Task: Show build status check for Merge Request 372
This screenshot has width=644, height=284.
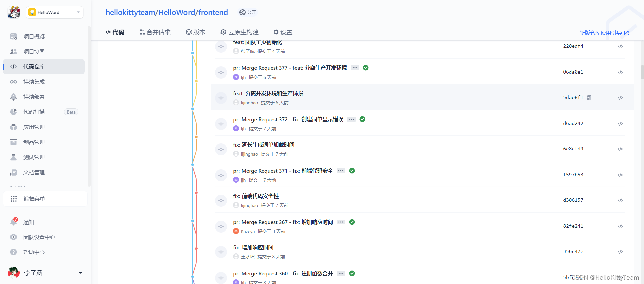Action: 362,119
